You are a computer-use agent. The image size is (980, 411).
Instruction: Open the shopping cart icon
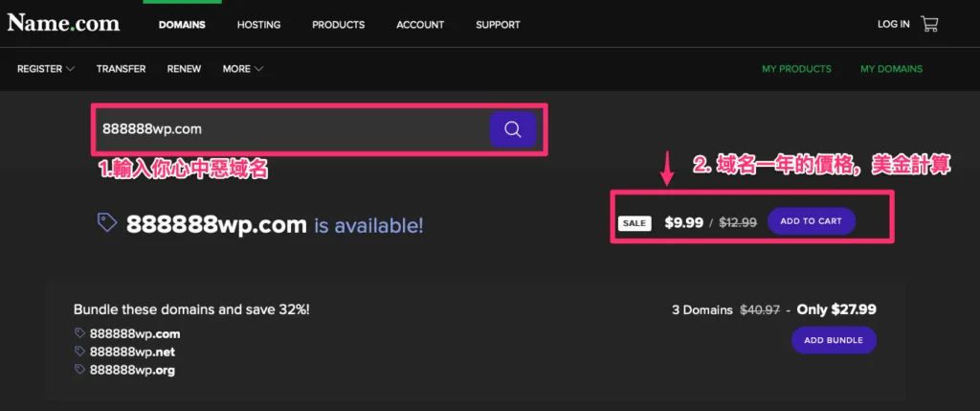pos(929,24)
